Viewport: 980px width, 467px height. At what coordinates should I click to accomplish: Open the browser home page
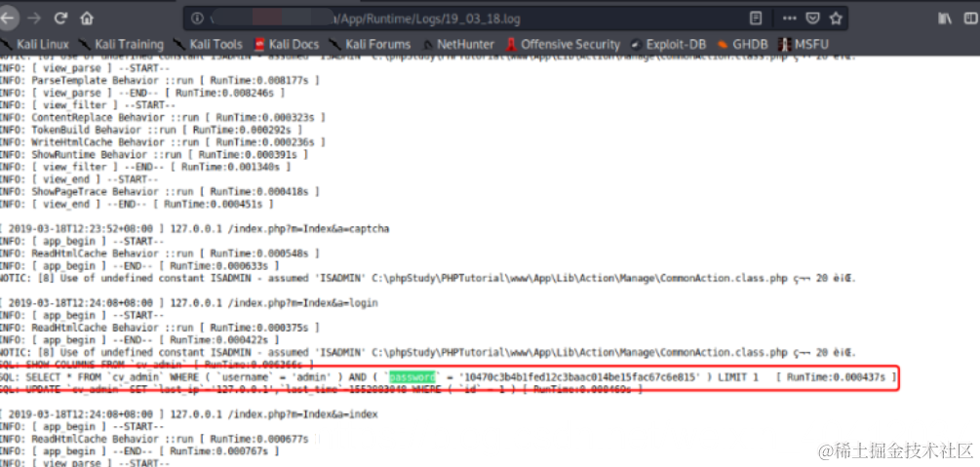(87, 19)
